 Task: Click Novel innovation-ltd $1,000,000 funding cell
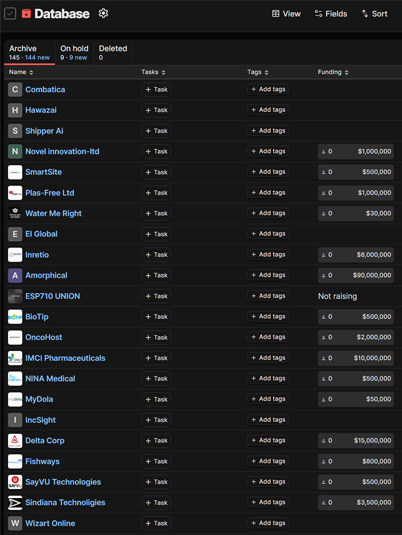point(356,151)
